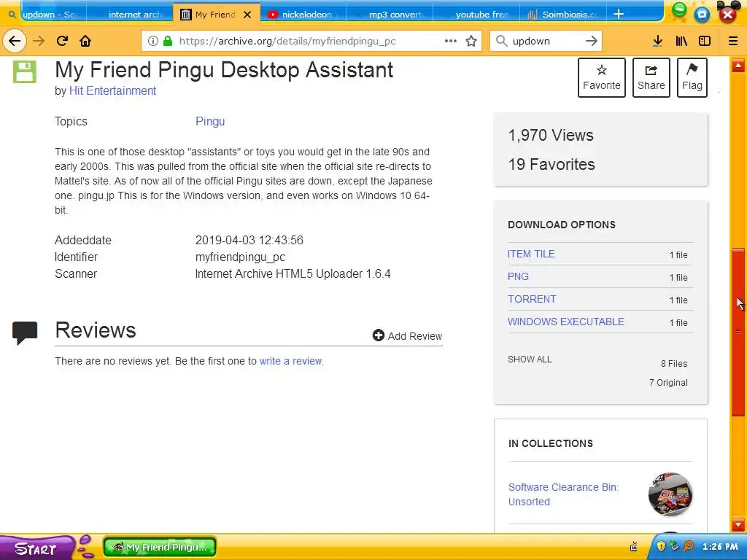Click the green floppy disk software icon
This screenshot has height=560, width=747.
click(x=24, y=72)
